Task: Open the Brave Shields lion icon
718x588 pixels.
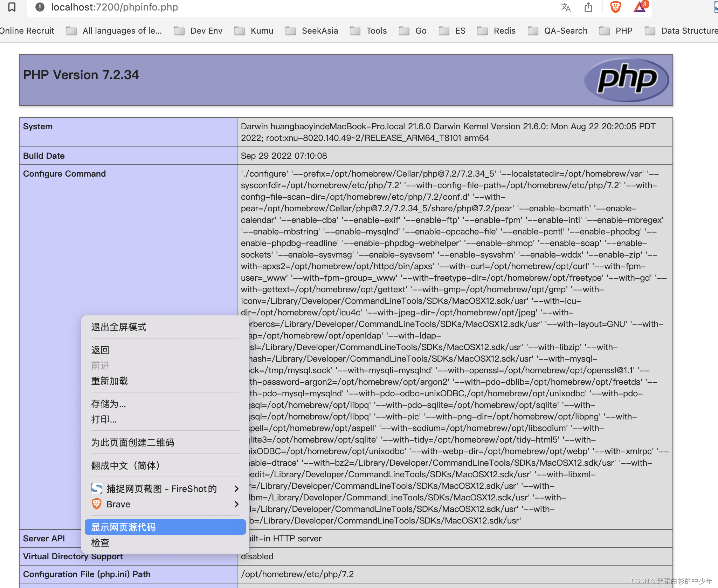Action: (x=615, y=7)
